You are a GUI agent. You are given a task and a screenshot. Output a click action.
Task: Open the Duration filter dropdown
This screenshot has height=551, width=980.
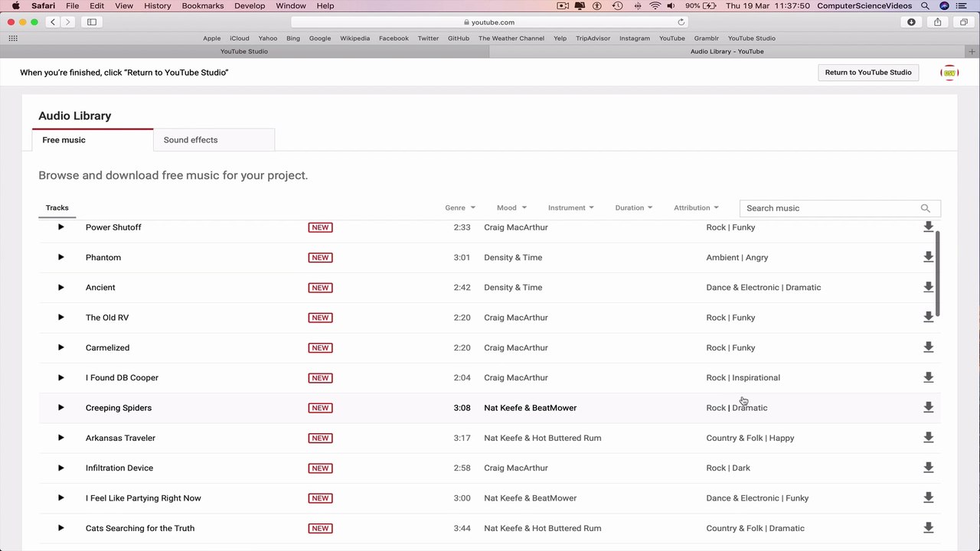click(x=634, y=207)
